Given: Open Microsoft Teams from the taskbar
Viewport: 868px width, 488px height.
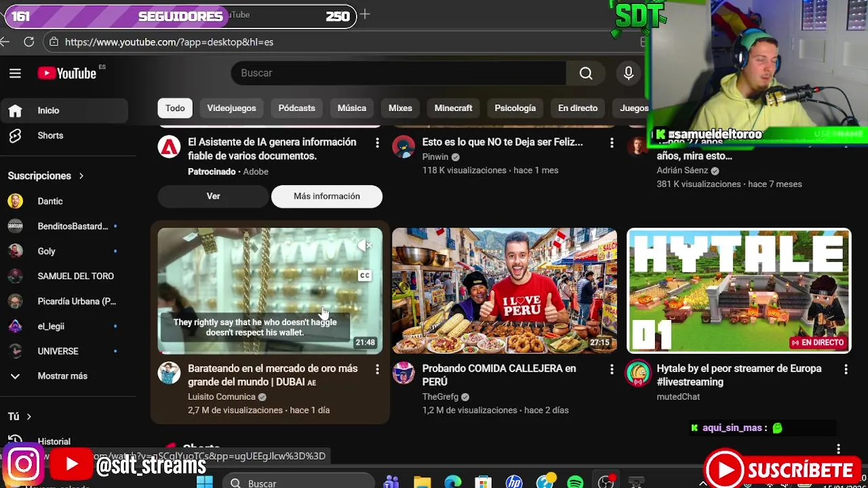Looking at the screenshot, I should pos(391,483).
